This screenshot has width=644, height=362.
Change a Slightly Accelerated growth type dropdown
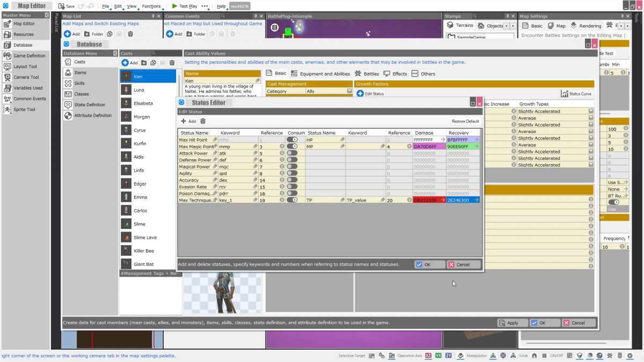pos(590,111)
